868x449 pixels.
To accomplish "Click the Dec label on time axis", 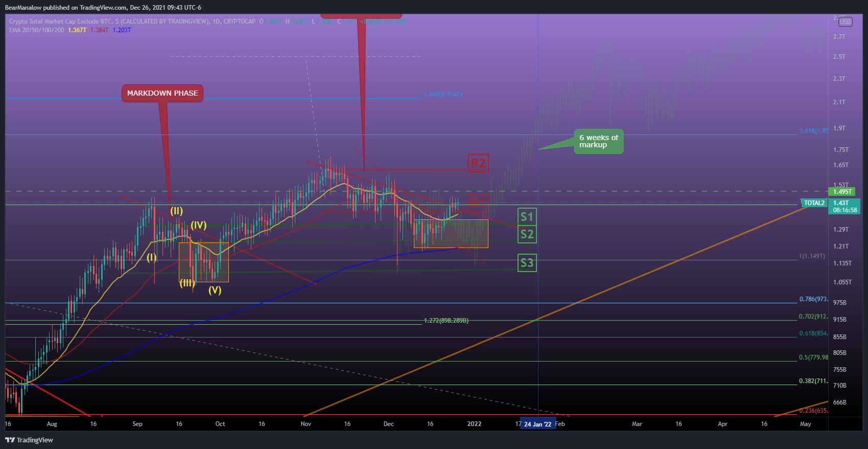I will click(x=389, y=424).
